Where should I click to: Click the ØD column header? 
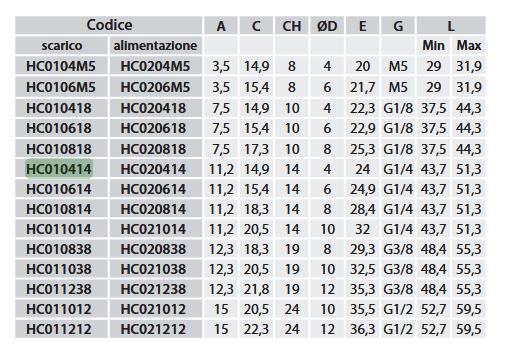pyautogui.click(x=327, y=26)
